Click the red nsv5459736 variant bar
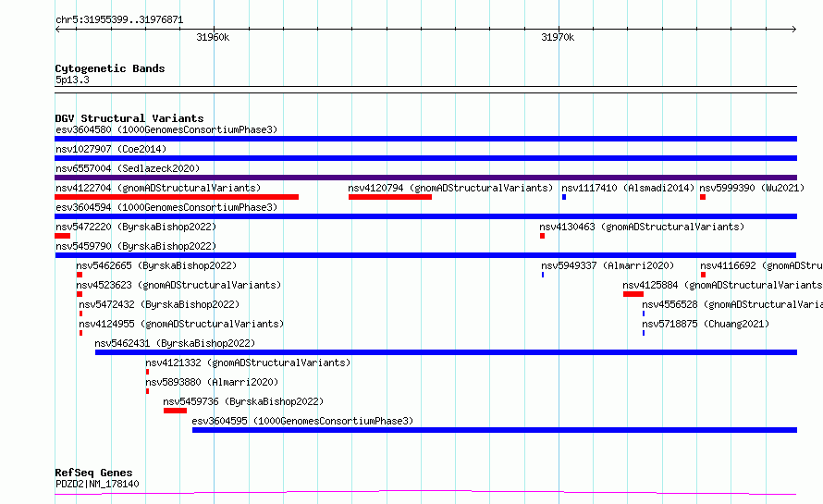This screenshot has height=504, width=823. point(175,411)
